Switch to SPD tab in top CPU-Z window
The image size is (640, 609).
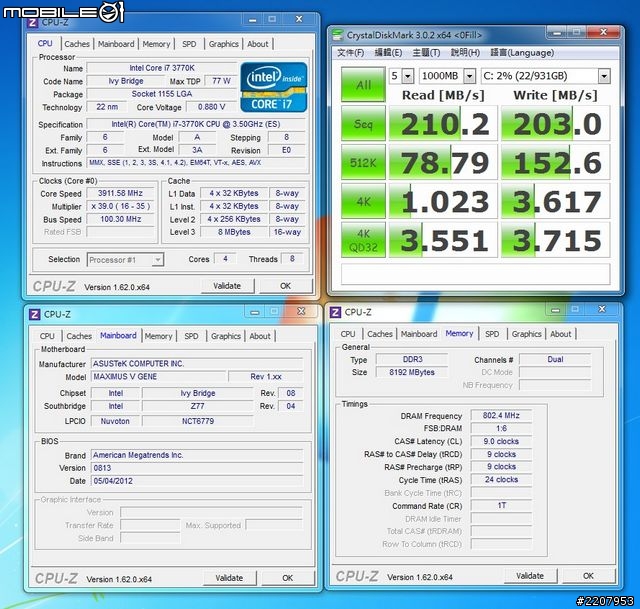(189, 44)
